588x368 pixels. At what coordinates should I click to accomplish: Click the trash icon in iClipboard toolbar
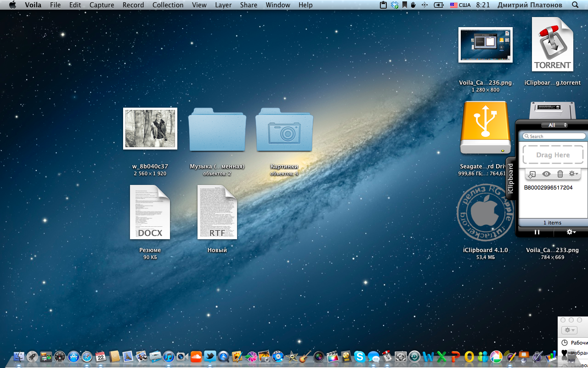(560, 174)
